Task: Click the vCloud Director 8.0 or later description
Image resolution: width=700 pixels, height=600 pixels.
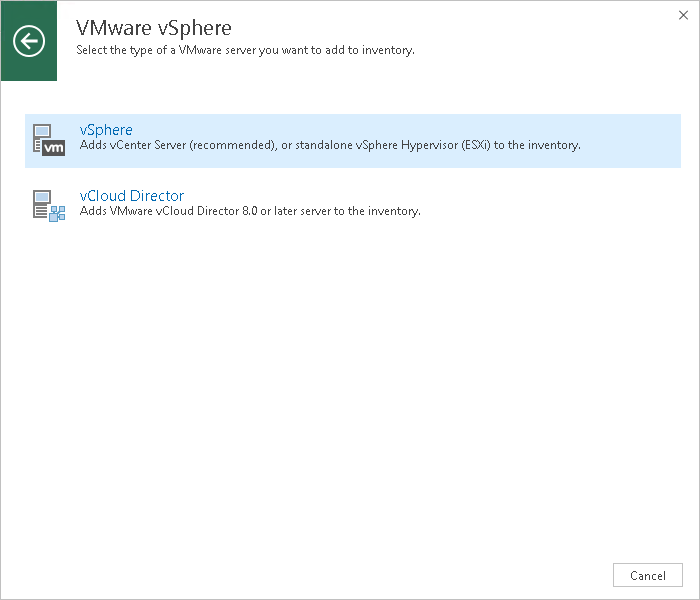Action: point(250,211)
